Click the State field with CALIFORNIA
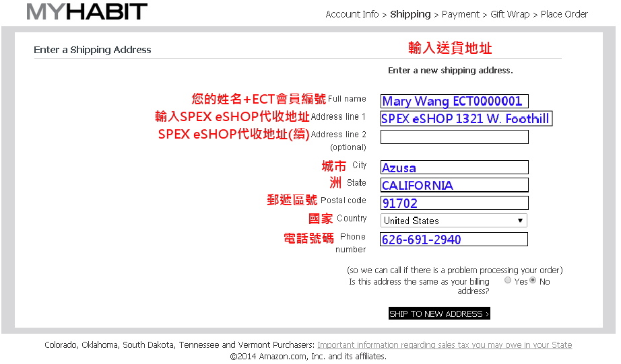621x364 pixels. 454,185
